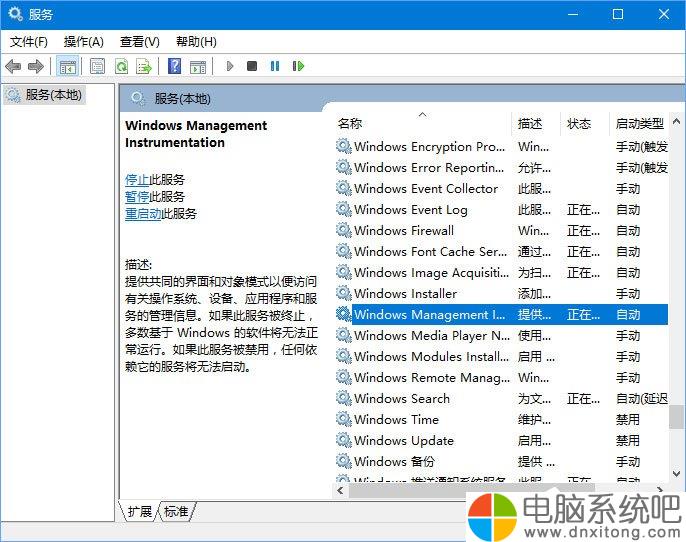686x542 pixels.
Task: Open the 查看(V) menu
Action: [140, 42]
